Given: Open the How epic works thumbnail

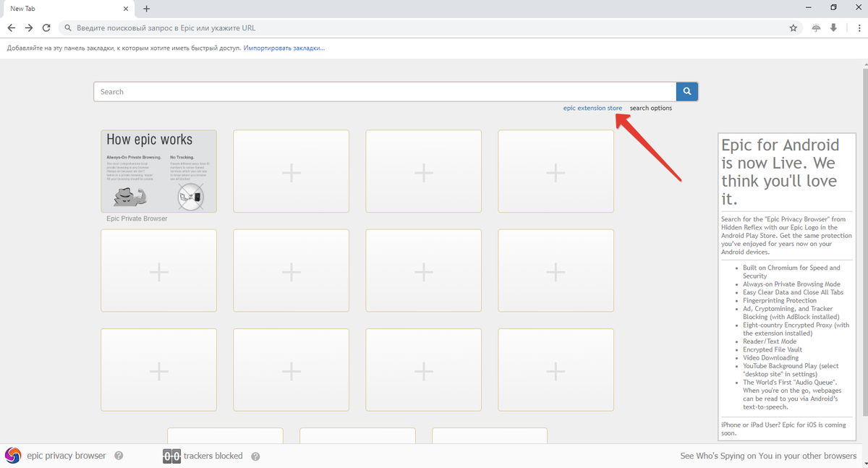Looking at the screenshot, I should click(158, 171).
